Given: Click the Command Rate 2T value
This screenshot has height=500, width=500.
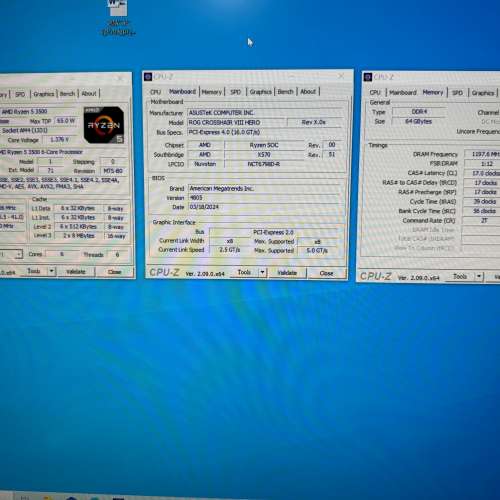Looking at the screenshot, I should 482,221.
